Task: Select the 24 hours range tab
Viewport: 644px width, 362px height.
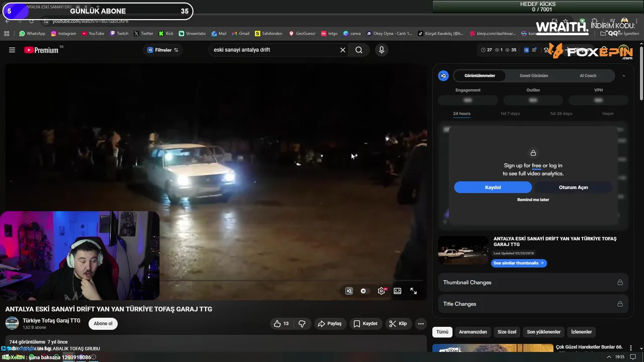Action: [461, 114]
